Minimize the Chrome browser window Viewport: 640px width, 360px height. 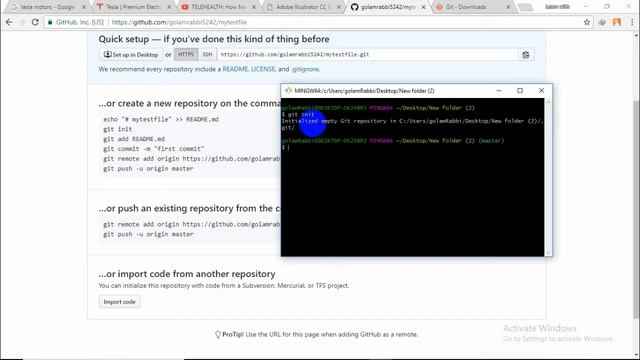(587, 7)
